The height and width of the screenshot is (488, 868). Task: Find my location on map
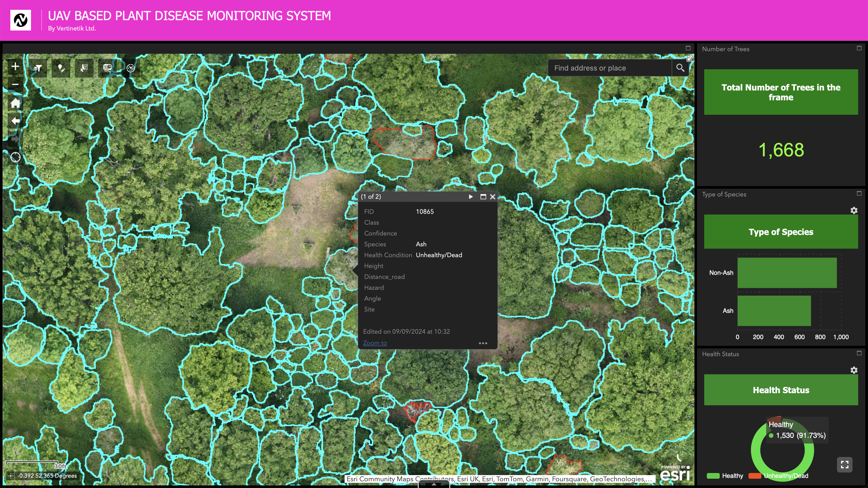tap(15, 157)
